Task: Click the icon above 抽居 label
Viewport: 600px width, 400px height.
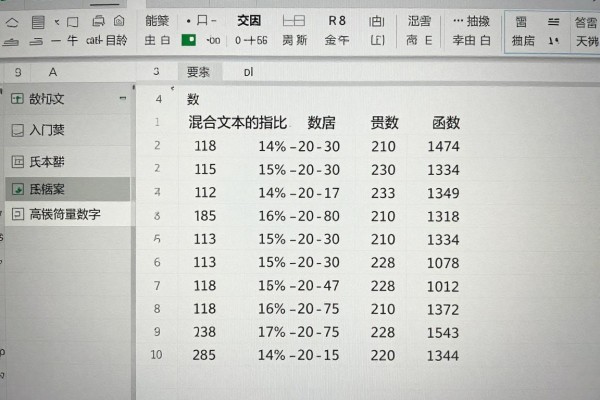Action: pyautogui.click(x=521, y=22)
